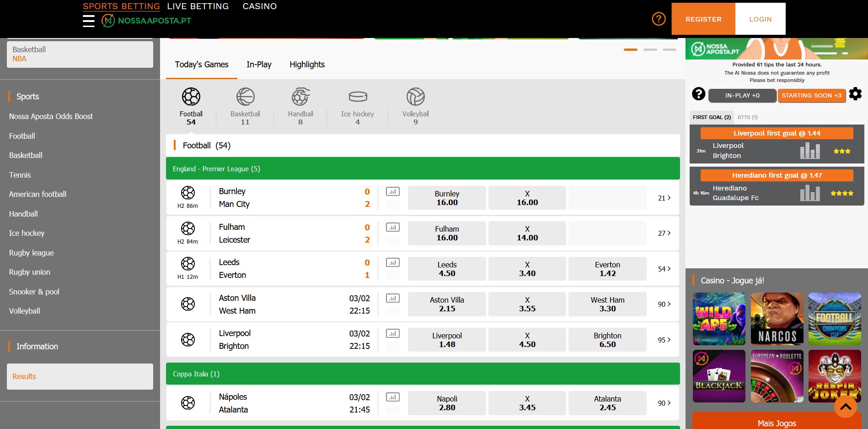Collapse Coppa Italia section header

pos(423,374)
